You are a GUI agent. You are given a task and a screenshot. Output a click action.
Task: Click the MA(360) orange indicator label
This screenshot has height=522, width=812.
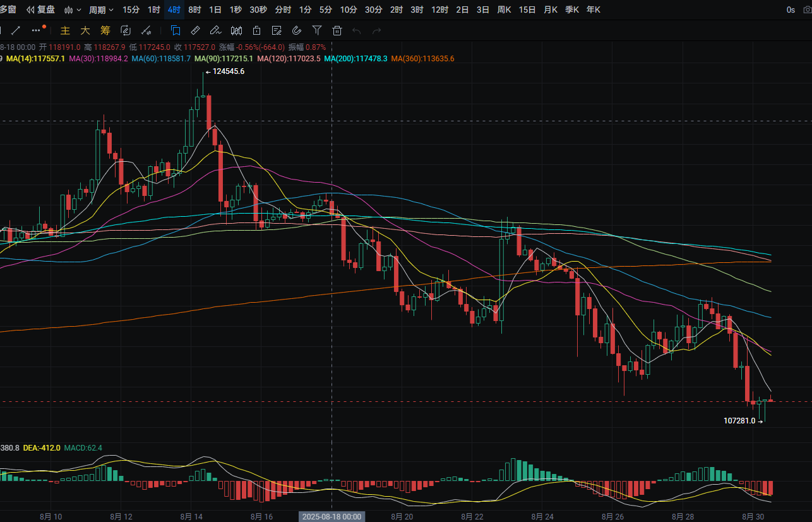(422, 59)
